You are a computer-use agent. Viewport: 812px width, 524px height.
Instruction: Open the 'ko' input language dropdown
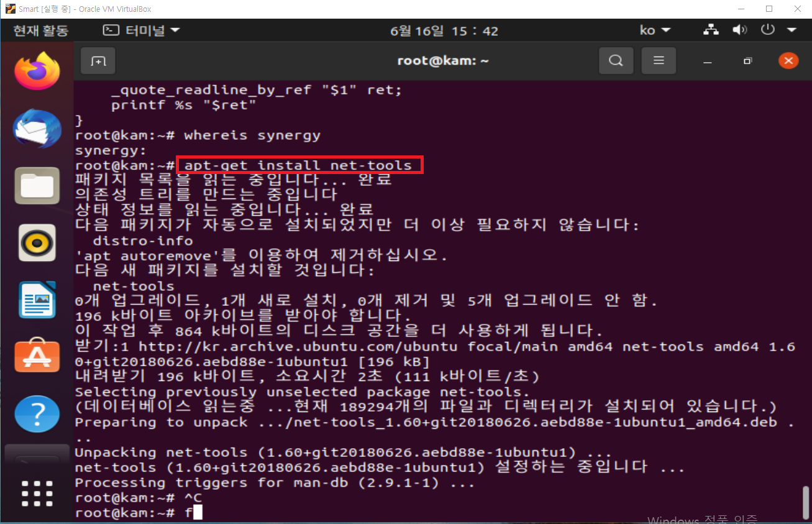coord(655,30)
